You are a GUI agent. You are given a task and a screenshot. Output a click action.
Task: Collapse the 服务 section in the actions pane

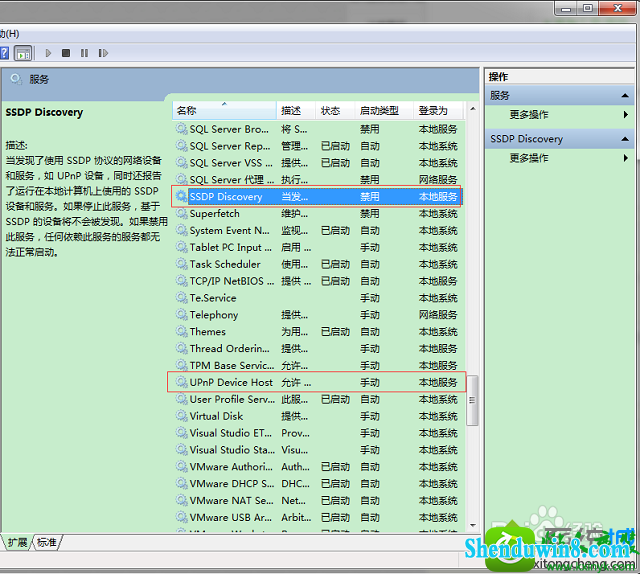point(624,96)
